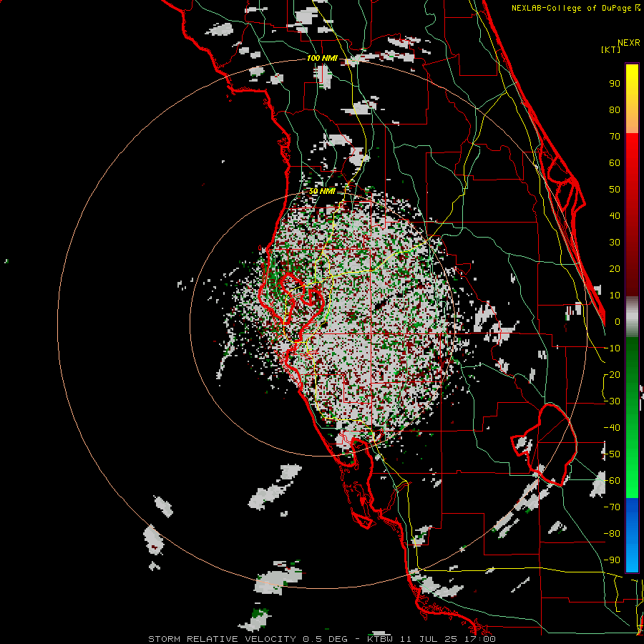Click the "17:00" time text
Viewport: 644px width, 644px height.
(480, 639)
